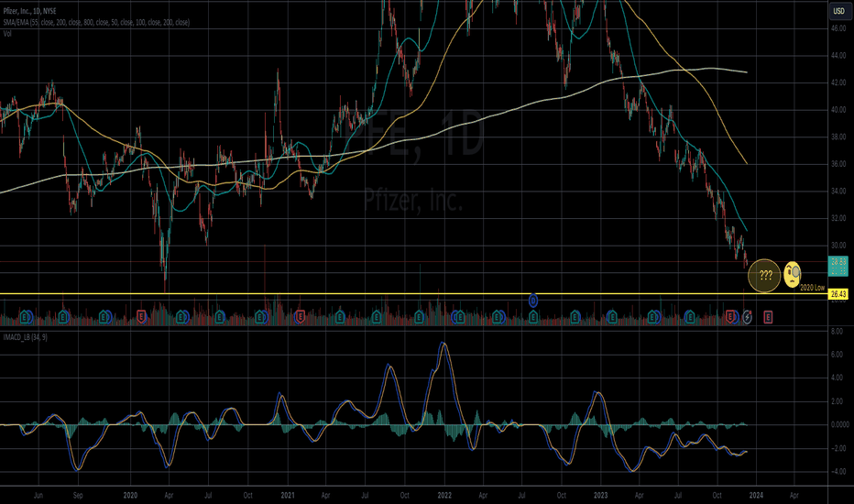854x504 pixels.
Task: Click the Jun label on time axis
Action: (38, 495)
